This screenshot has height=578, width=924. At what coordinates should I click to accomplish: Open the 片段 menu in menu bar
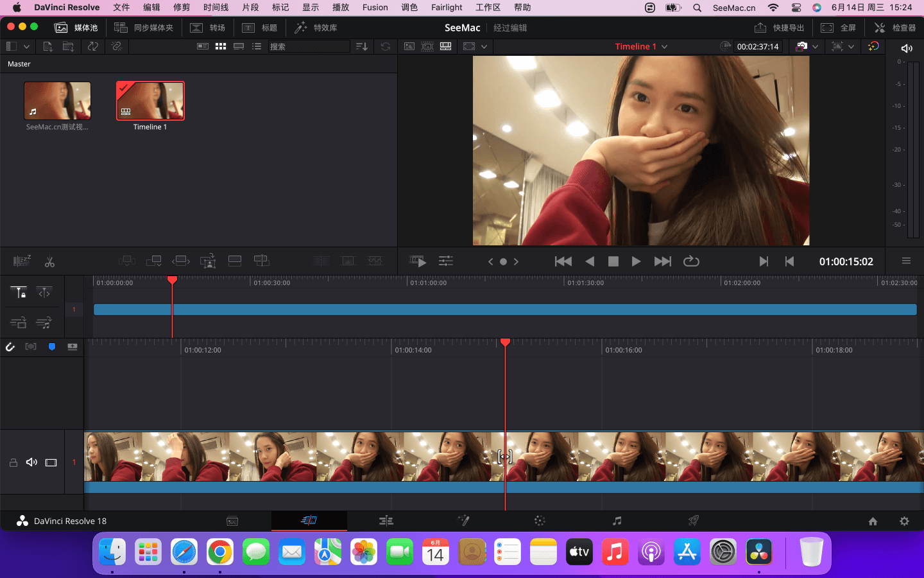pos(250,8)
